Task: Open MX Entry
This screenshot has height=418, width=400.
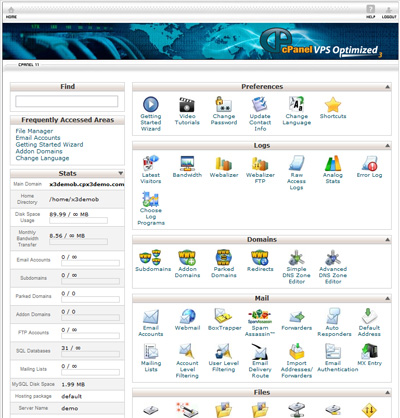Action: pos(369,352)
